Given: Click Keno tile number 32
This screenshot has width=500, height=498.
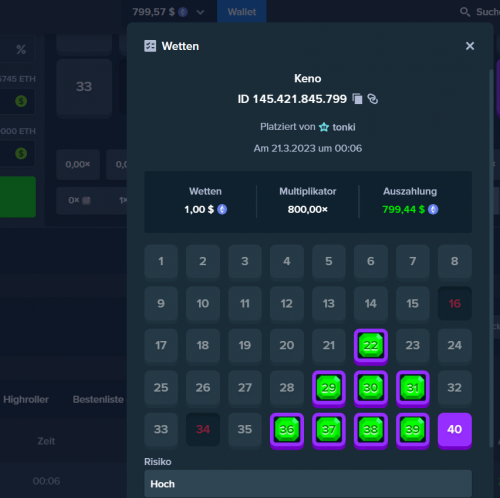Looking at the screenshot, I should click(x=455, y=388).
